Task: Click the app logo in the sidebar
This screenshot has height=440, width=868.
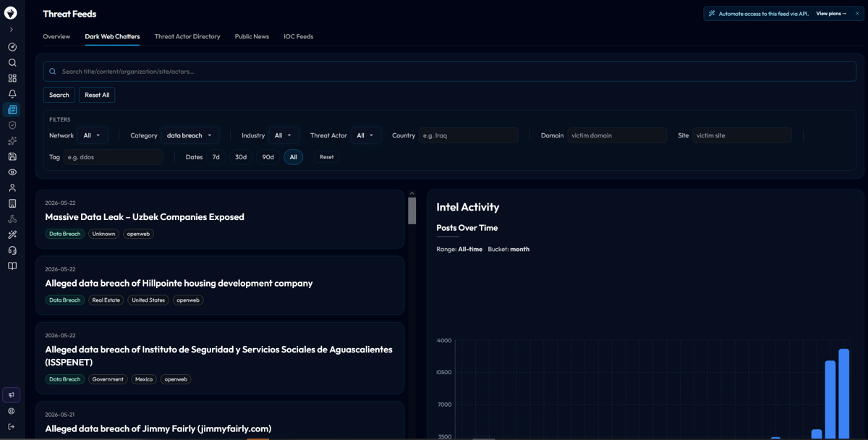Action: pos(11,12)
